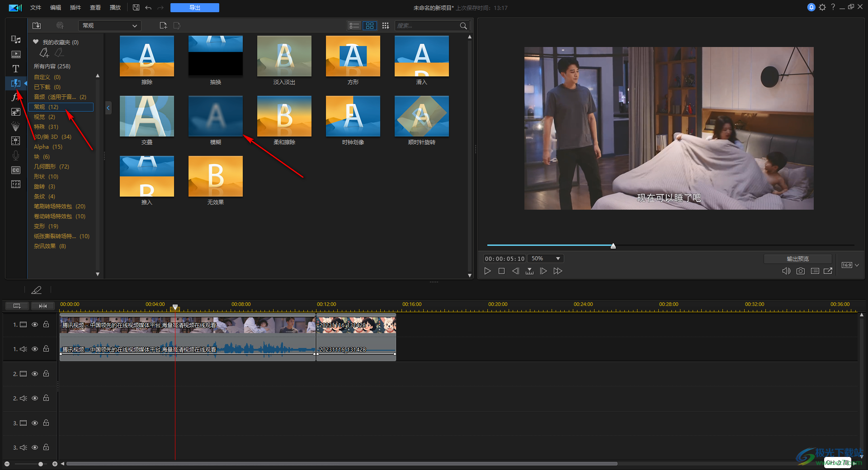Click the search magnifier icon
This screenshot has width=868, height=470.
point(463,26)
